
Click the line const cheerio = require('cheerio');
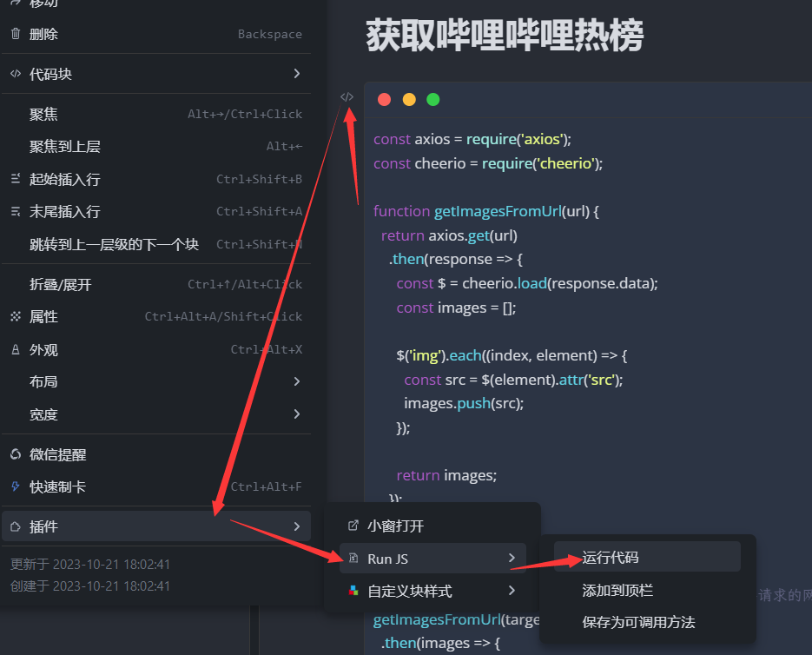488,163
